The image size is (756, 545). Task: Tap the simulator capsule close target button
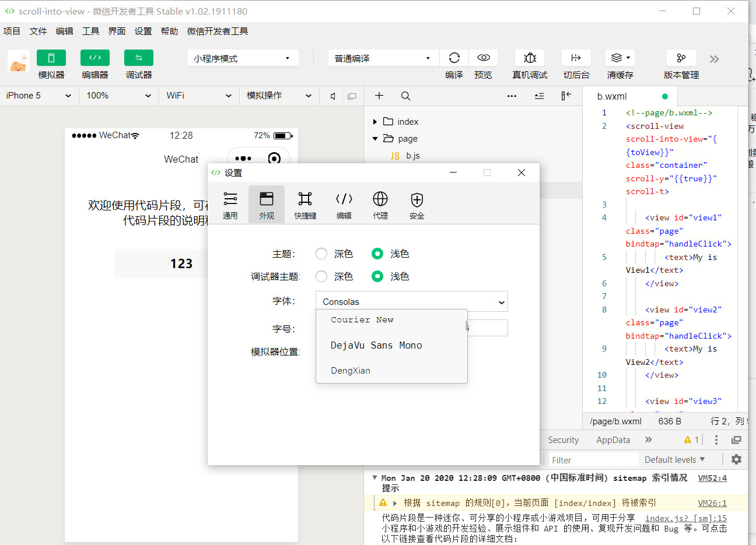coord(274,159)
